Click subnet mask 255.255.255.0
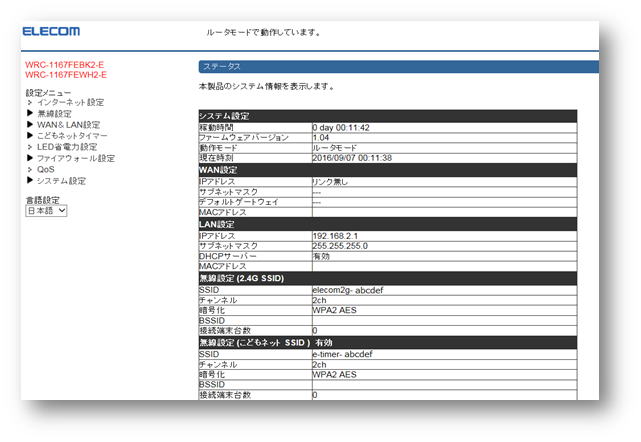 click(x=340, y=246)
